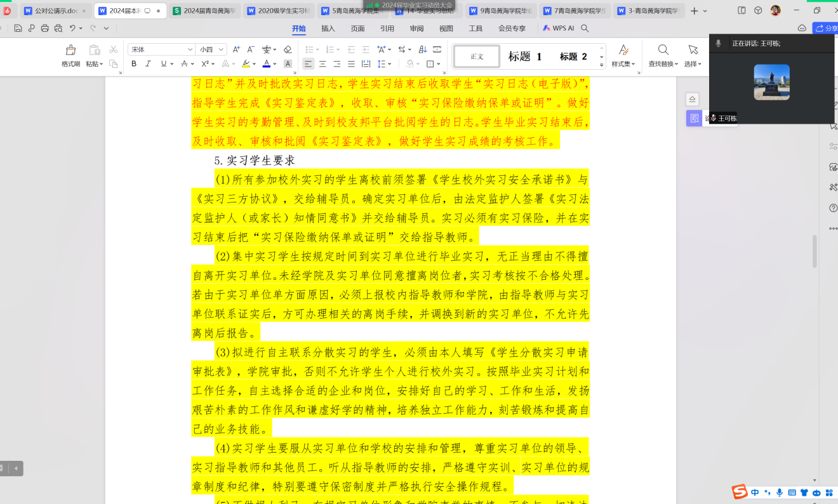Click the Distributed alignment icon

[x=366, y=63]
